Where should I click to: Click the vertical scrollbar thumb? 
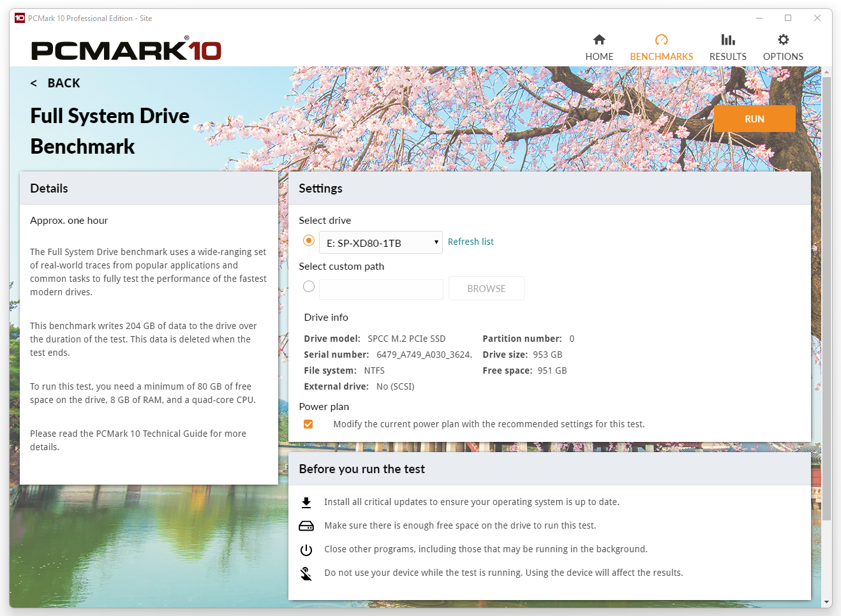pos(827,298)
